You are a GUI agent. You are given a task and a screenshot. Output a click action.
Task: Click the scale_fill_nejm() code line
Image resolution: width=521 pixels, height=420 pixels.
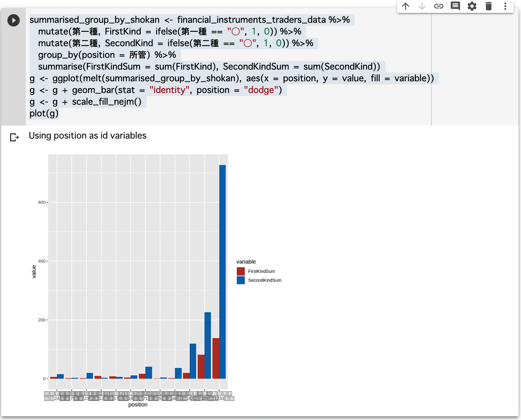click(86, 102)
